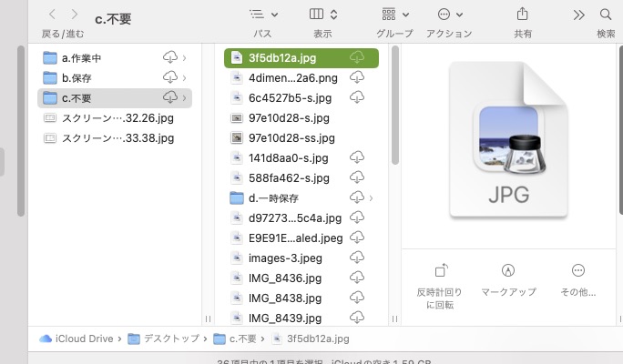This screenshot has width=623, height=364.
Task: Open the グループ grouping menu
Action: 395,15
